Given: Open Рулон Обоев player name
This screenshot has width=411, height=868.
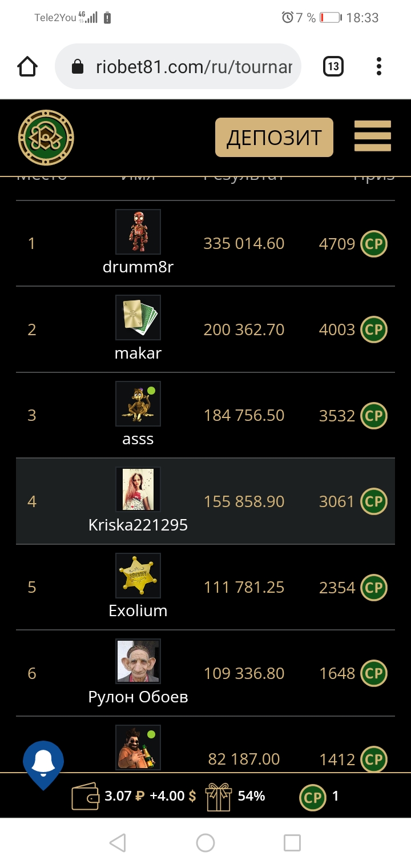Looking at the screenshot, I should click(x=138, y=697).
